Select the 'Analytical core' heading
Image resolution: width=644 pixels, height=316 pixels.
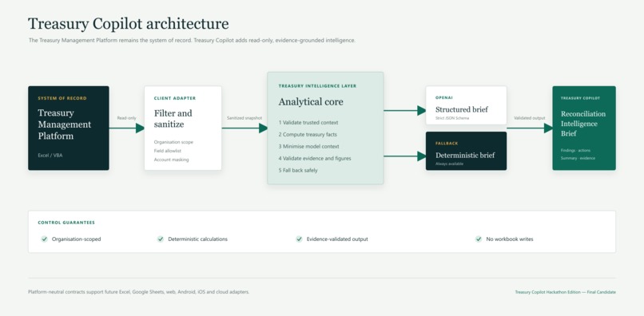click(x=311, y=102)
